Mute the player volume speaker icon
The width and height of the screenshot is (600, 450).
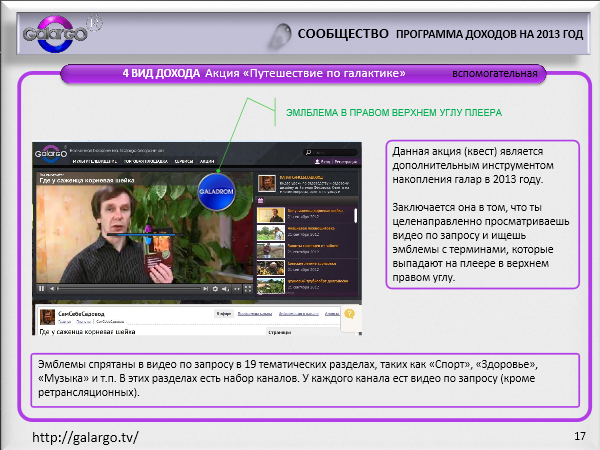click(226, 289)
